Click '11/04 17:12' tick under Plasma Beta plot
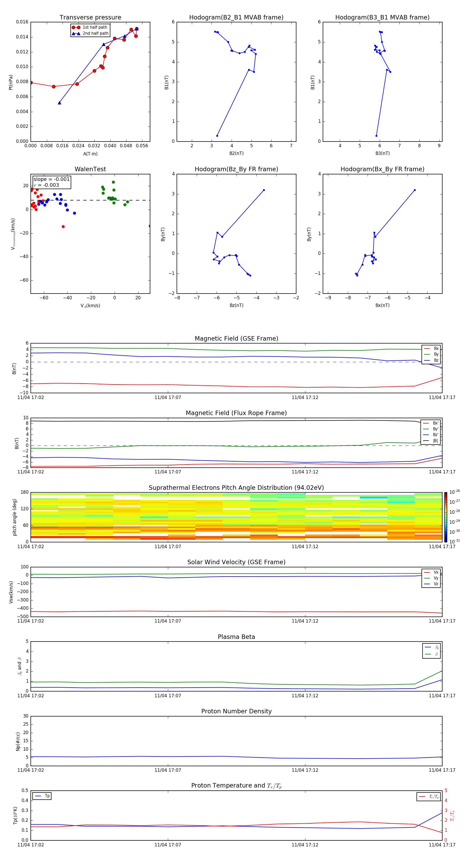 305,695
